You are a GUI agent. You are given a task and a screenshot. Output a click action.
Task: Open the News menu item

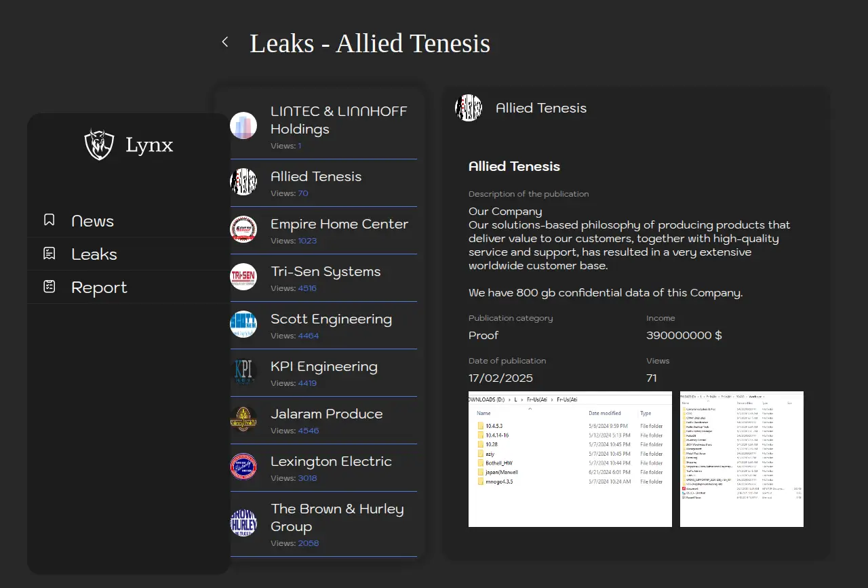tap(92, 221)
